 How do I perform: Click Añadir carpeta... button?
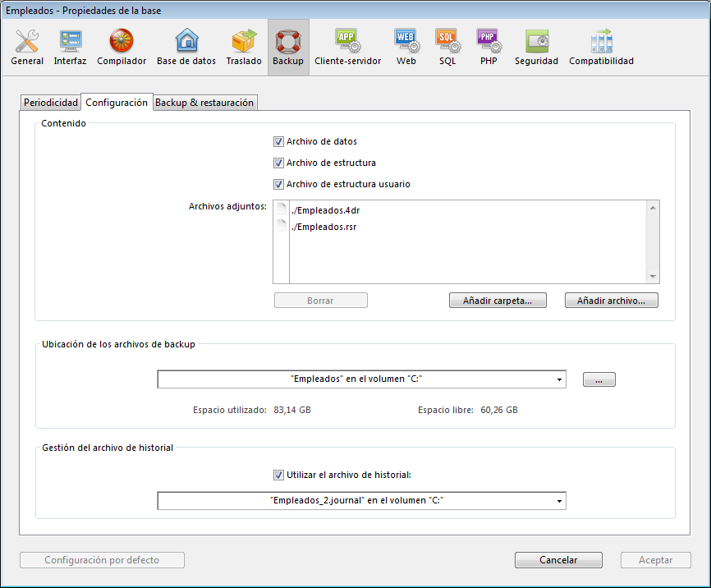tap(498, 301)
